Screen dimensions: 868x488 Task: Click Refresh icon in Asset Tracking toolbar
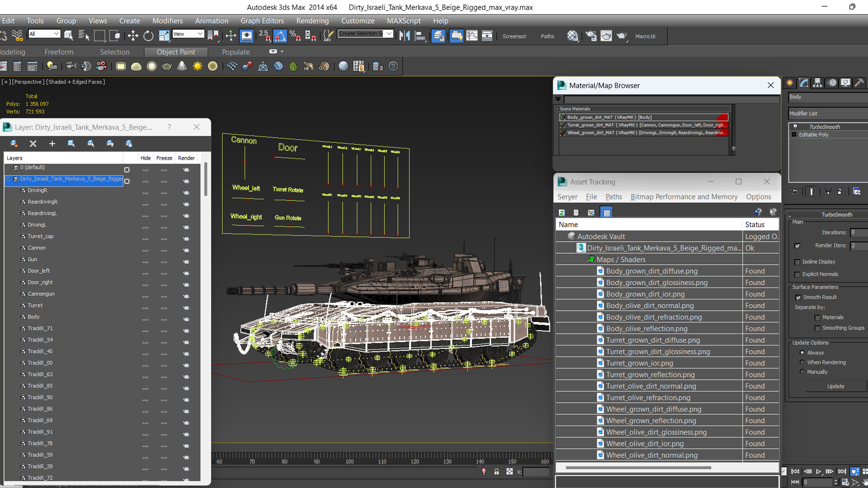(x=561, y=212)
